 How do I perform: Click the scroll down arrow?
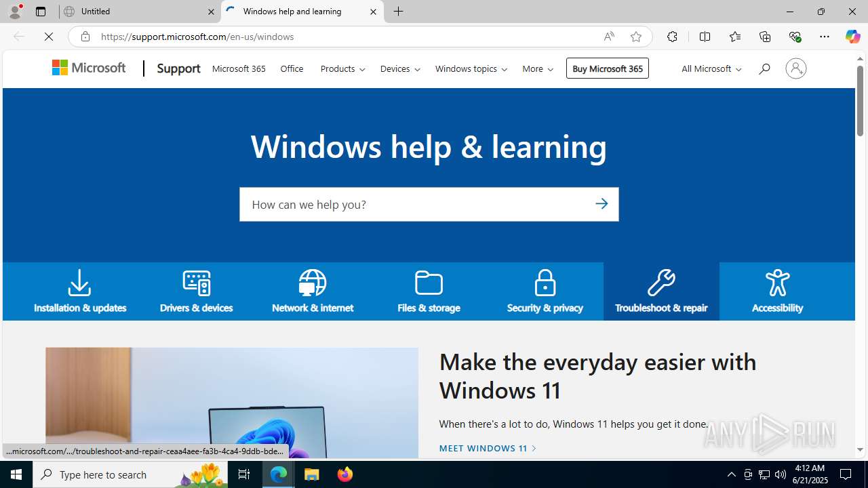point(860,449)
